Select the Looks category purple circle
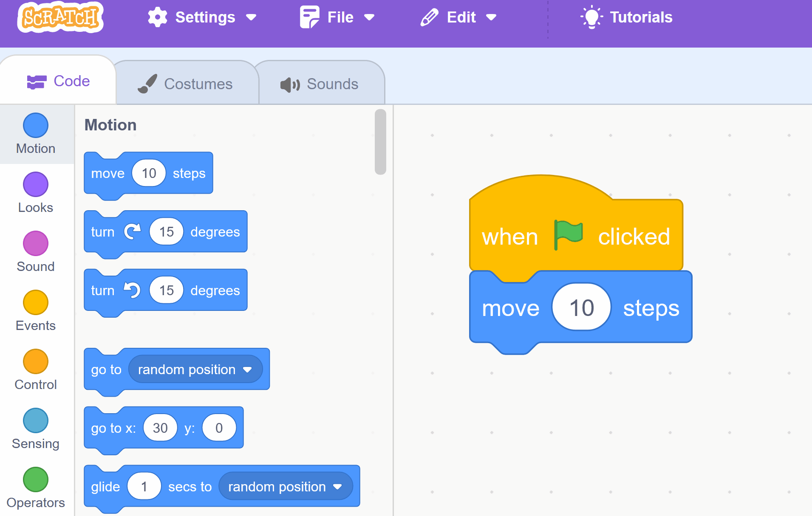The image size is (812, 516). [x=36, y=184]
